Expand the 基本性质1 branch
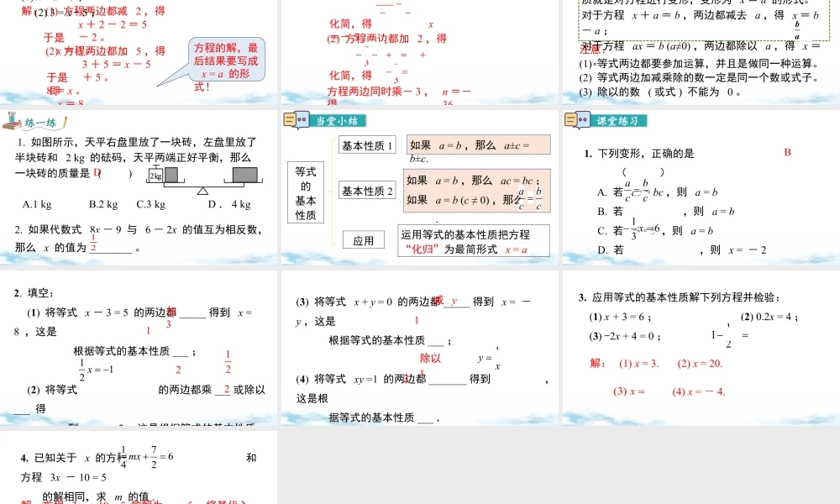The width and height of the screenshot is (840, 504). [x=367, y=145]
